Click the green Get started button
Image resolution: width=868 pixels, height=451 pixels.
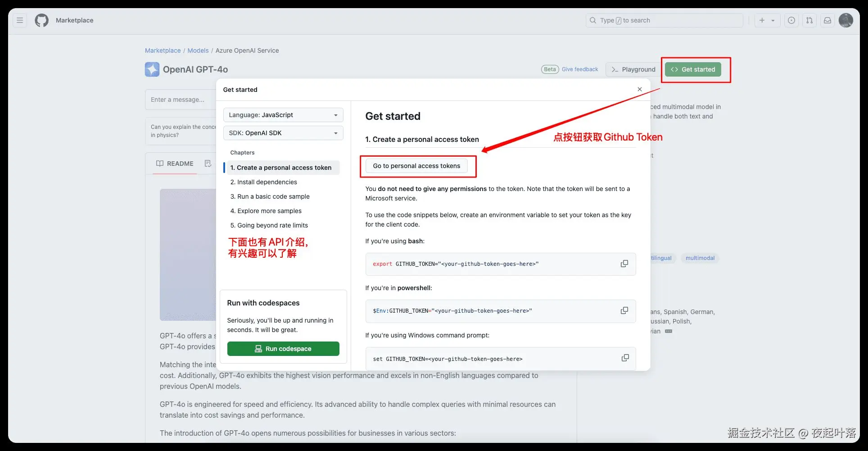[x=693, y=69]
